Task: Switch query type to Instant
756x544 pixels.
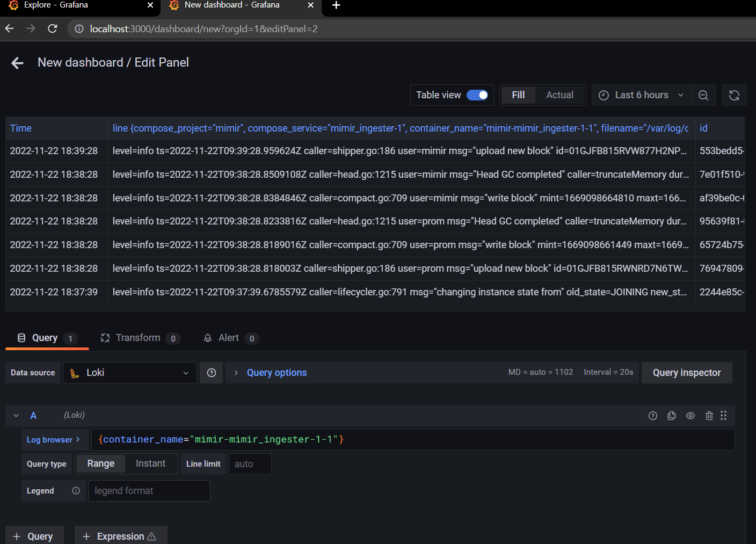Action: click(150, 463)
